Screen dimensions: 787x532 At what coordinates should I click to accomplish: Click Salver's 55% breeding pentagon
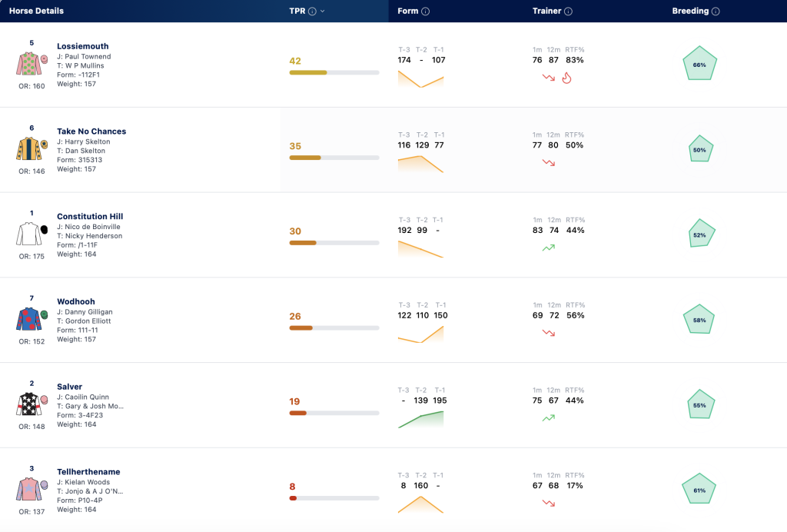699,404
